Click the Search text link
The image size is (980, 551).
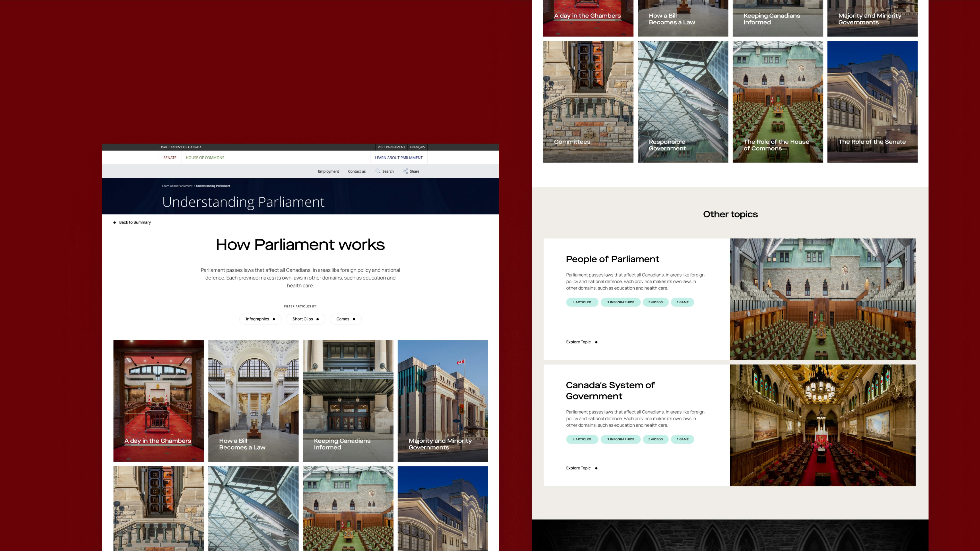point(388,171)
